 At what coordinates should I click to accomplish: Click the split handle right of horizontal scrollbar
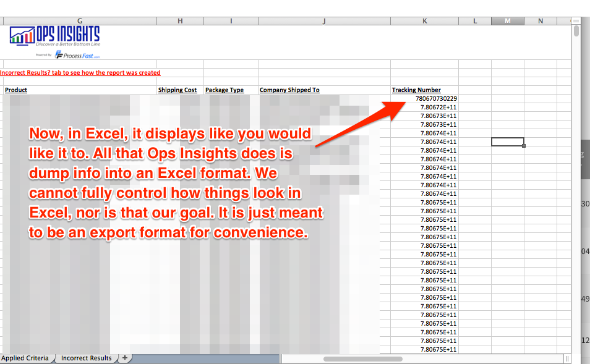coord(567,358)
